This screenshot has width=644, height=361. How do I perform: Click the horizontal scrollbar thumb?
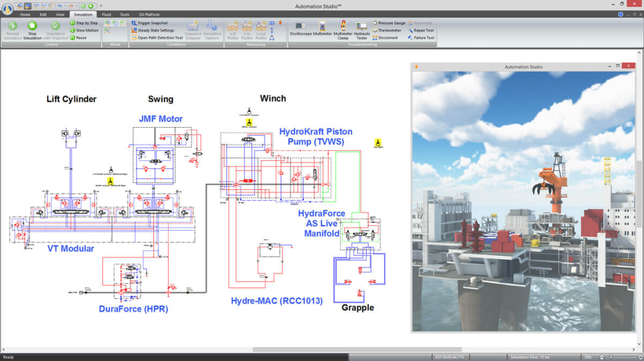click(357, 350)
